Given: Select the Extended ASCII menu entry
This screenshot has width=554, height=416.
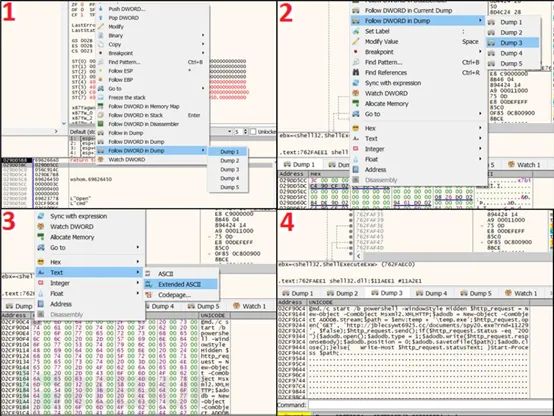Looking at the screenshot, I should pyautogui.click(x=181, y=284).
